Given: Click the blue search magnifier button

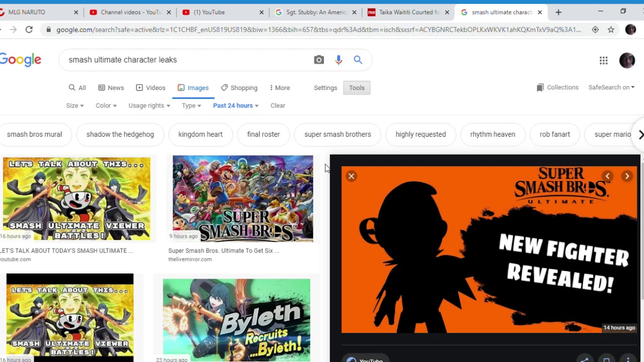Looking at the screenshot, I should click(358, 60).
